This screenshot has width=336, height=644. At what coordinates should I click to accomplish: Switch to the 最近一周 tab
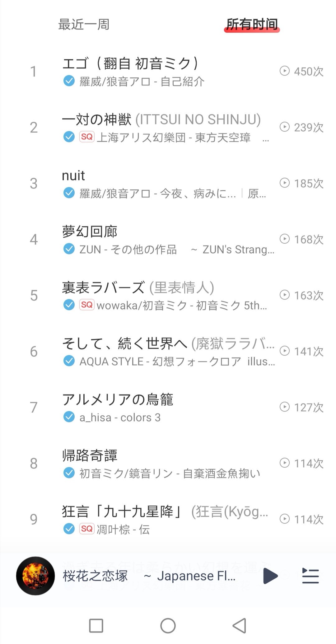[x=84, y=25]
